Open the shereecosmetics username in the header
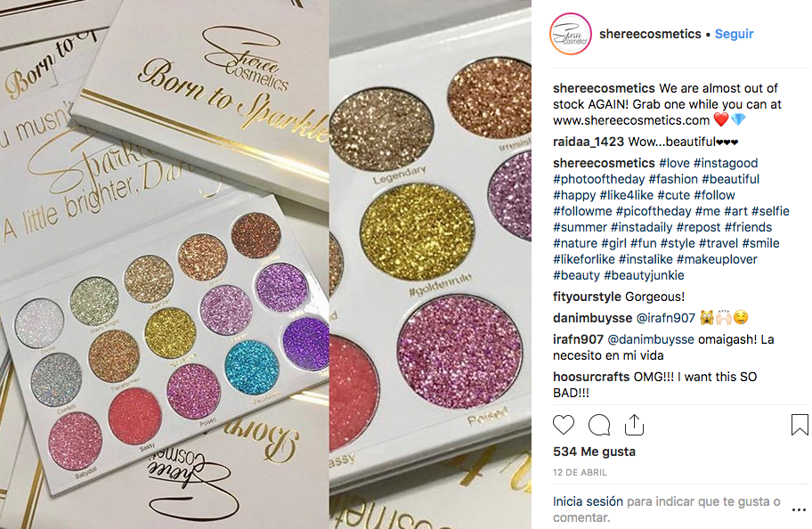This screenshot has height=529, width=812. 650,34
